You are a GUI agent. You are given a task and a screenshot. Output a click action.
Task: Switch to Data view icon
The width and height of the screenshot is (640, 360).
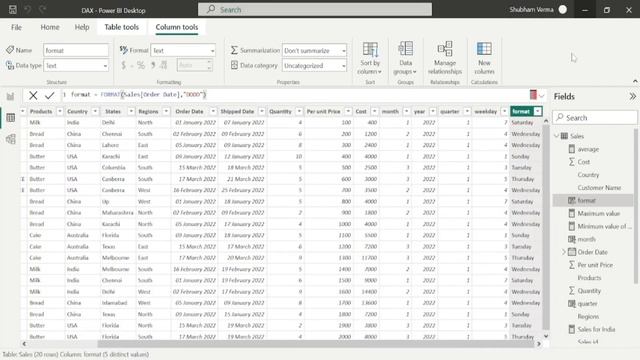11,118
